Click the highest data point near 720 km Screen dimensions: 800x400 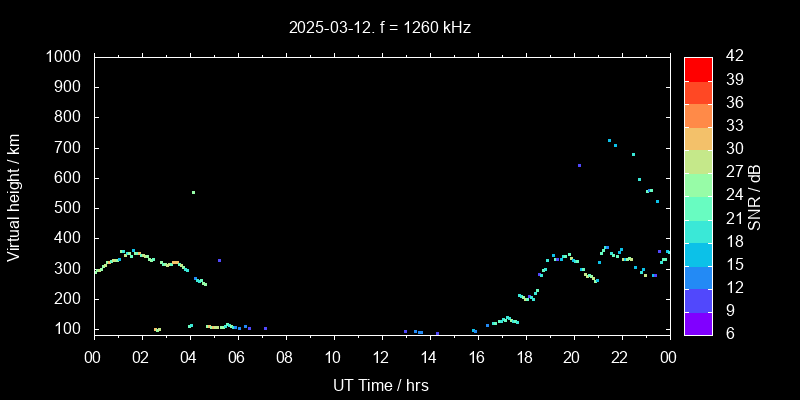tap(609, 141)
